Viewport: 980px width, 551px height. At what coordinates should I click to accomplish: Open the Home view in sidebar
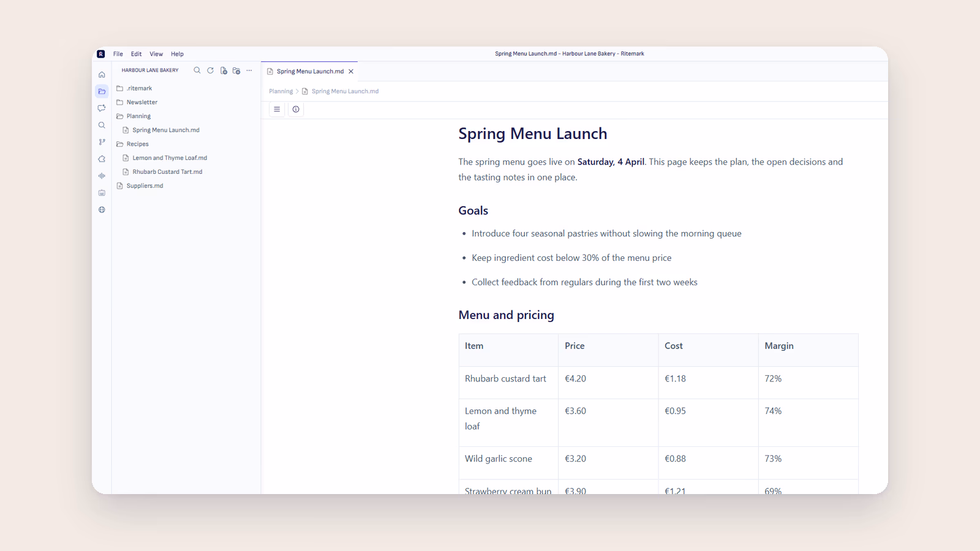tap(102, 75)
